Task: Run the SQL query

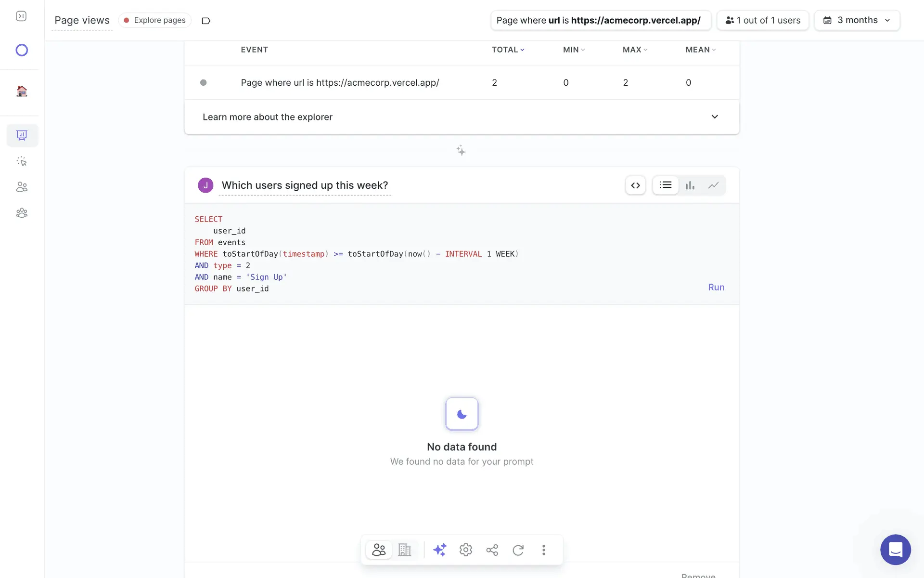Action: point(716,287)
